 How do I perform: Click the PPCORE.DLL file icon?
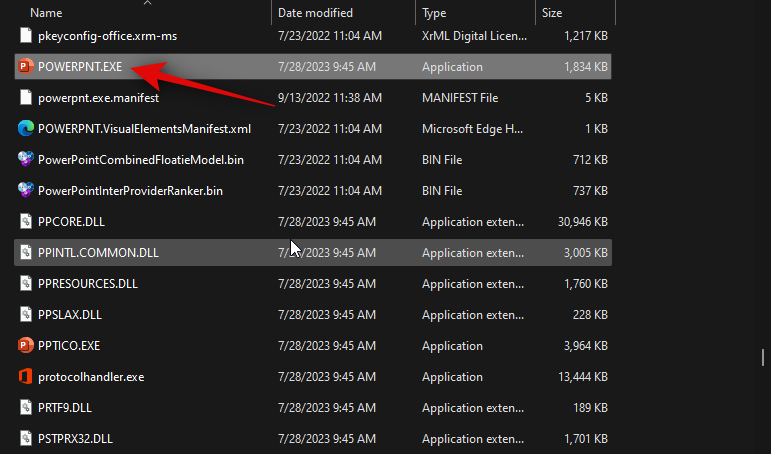(x=26, y=221)
